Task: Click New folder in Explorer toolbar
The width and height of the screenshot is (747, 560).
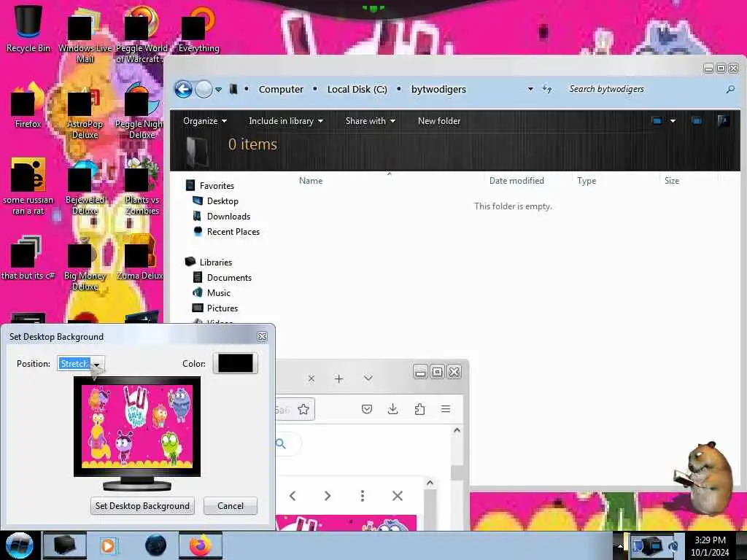Action: [x=439, y=121]
